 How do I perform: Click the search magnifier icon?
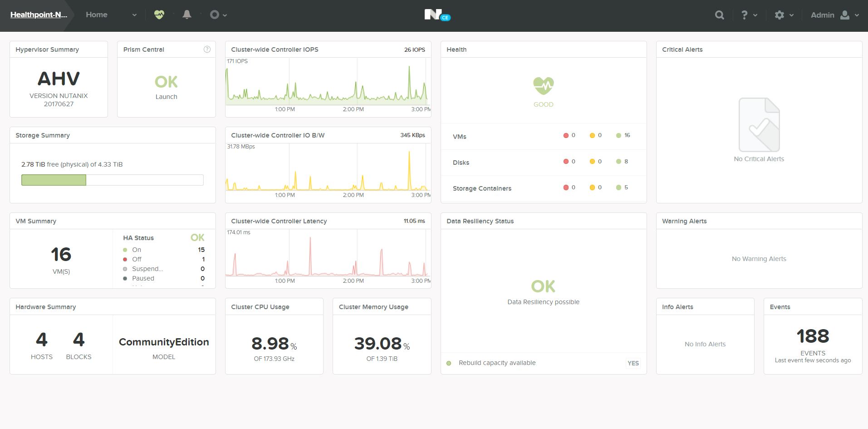coord(719,15)
